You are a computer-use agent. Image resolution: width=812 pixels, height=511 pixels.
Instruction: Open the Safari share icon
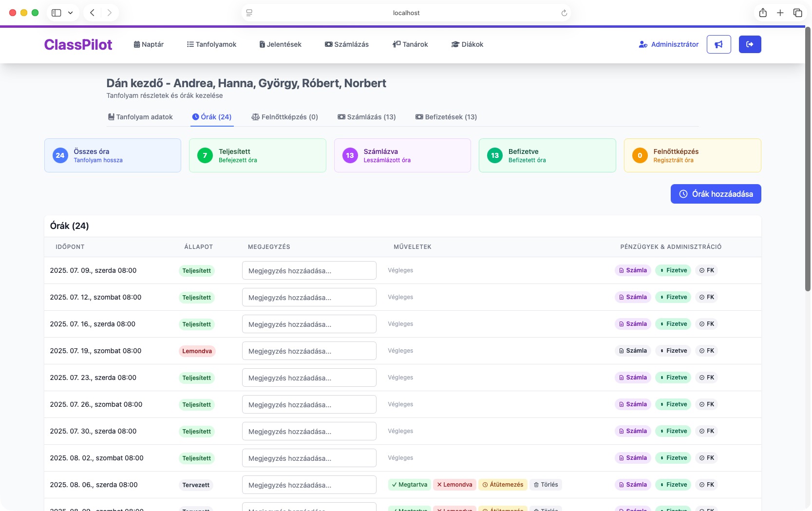763,13
